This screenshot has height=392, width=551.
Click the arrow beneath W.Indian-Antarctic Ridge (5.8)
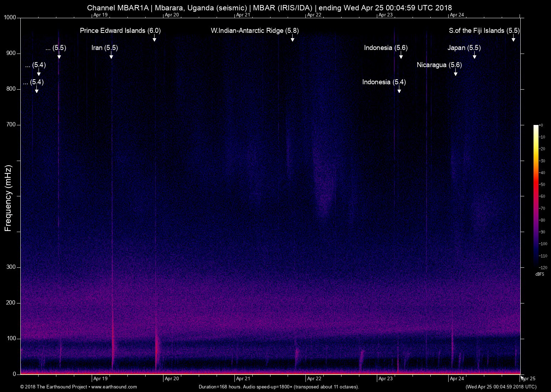pyautogui.click(x=292, y=39)
